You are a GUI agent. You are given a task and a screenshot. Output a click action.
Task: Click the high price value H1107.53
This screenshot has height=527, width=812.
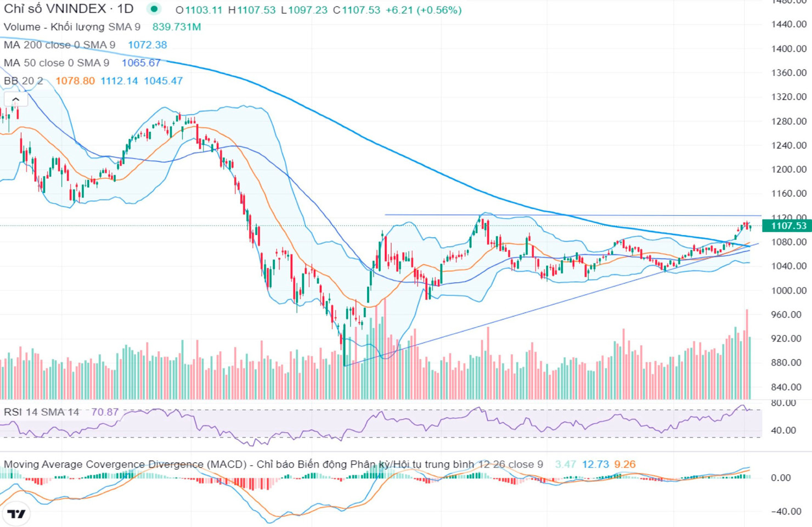pos(252,10)
